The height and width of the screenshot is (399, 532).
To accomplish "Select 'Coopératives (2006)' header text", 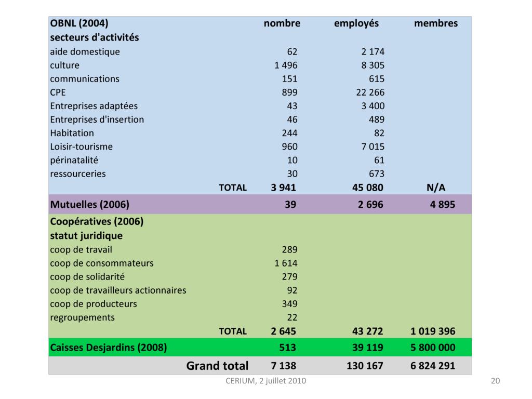I will pos(97,221).
